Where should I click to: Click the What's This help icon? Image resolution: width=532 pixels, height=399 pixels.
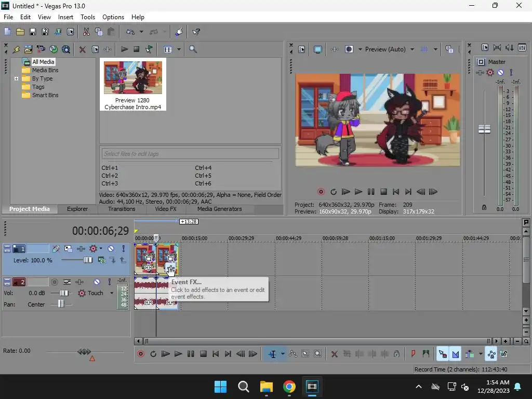[x=196, y=32]
